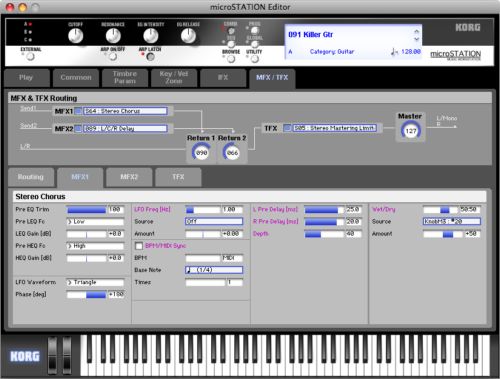The height and width of the screenshot is (379, 500).
Task: Select Prog mode button
Action: coord(255,30)
